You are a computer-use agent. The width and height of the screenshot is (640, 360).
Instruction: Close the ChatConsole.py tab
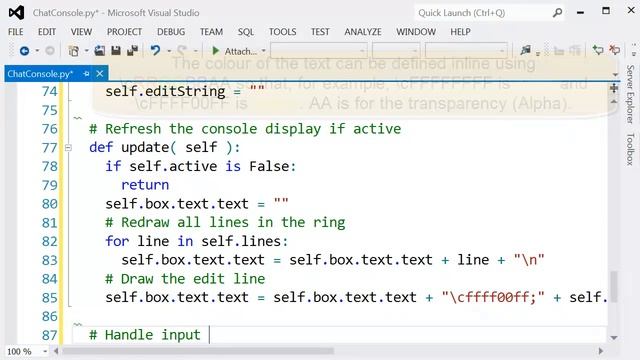click(x=100, y=73)
